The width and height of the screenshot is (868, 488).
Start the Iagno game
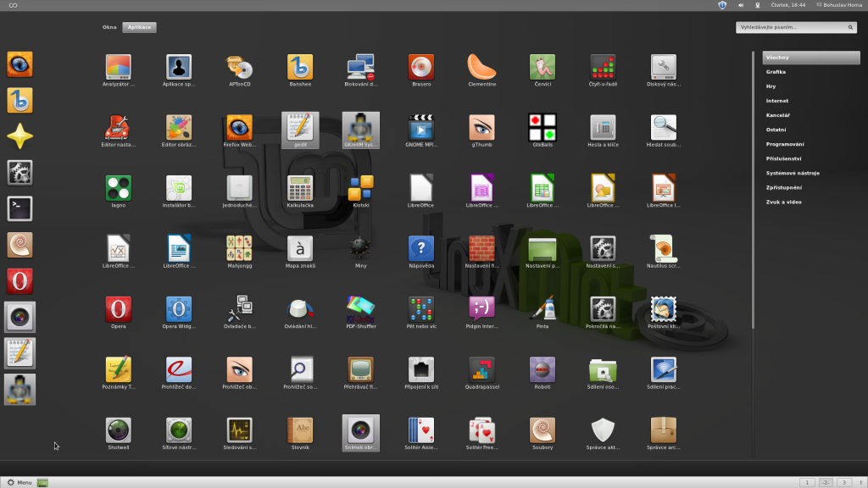click(119, 191)
